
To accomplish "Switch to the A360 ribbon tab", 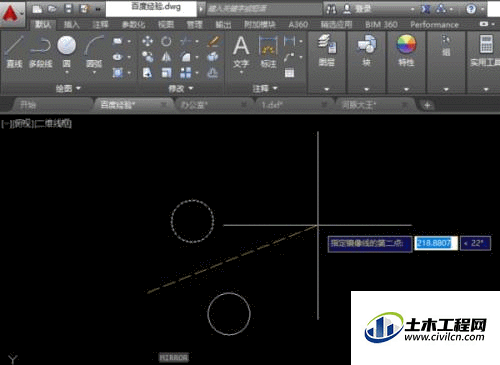I will pos(298,25).
